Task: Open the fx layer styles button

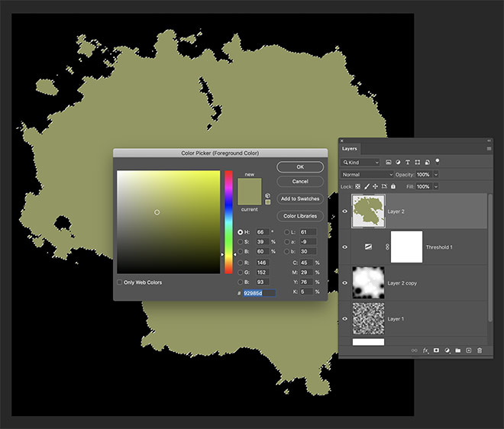Action: click(425, 350)
